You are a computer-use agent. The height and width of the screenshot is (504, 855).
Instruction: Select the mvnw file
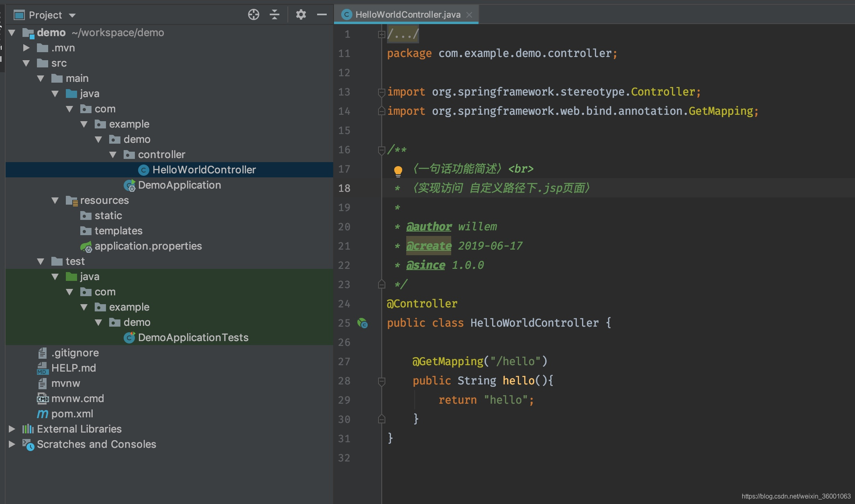65,383
